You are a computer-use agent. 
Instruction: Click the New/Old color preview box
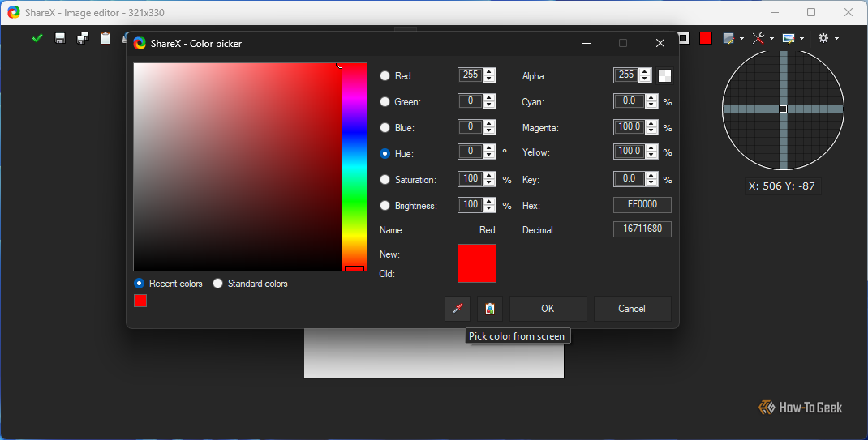(477, 263)
